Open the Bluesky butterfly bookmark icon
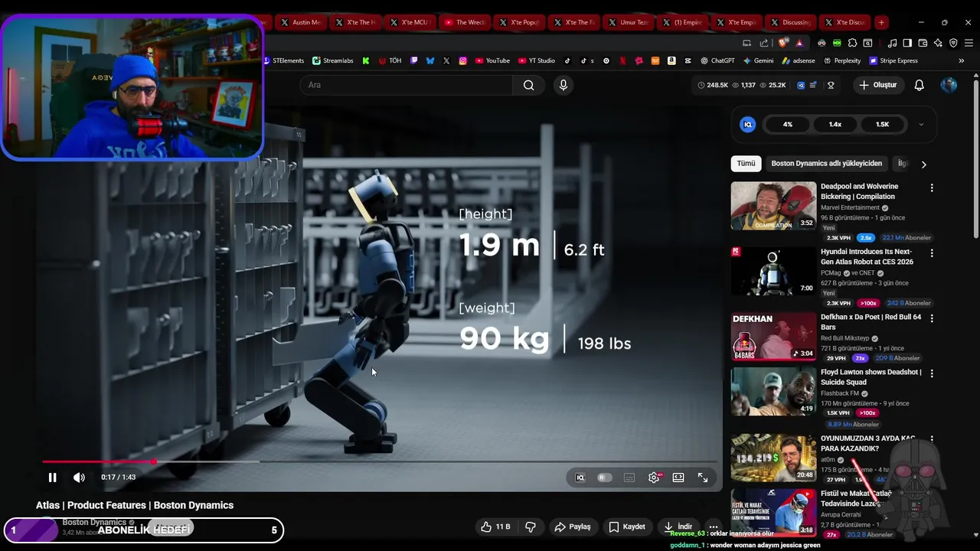Screen dimensions: 980x551 [x=430, y=60]
